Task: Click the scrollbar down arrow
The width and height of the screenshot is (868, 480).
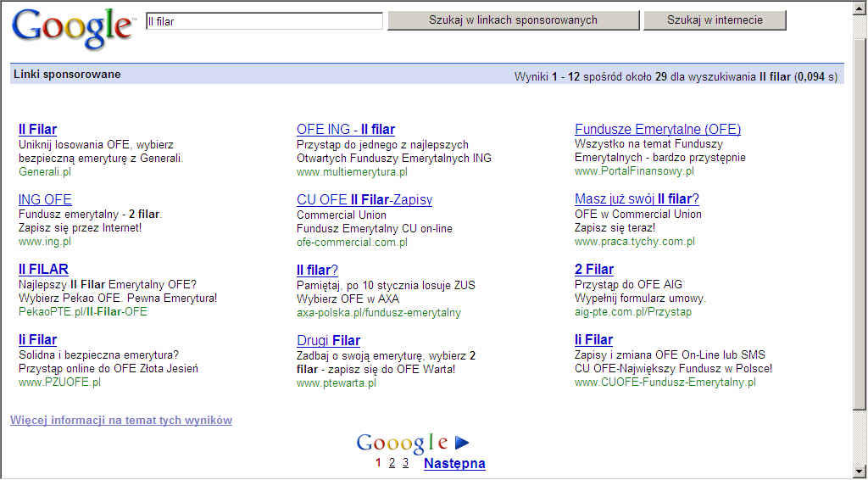Action: point(859,470)
